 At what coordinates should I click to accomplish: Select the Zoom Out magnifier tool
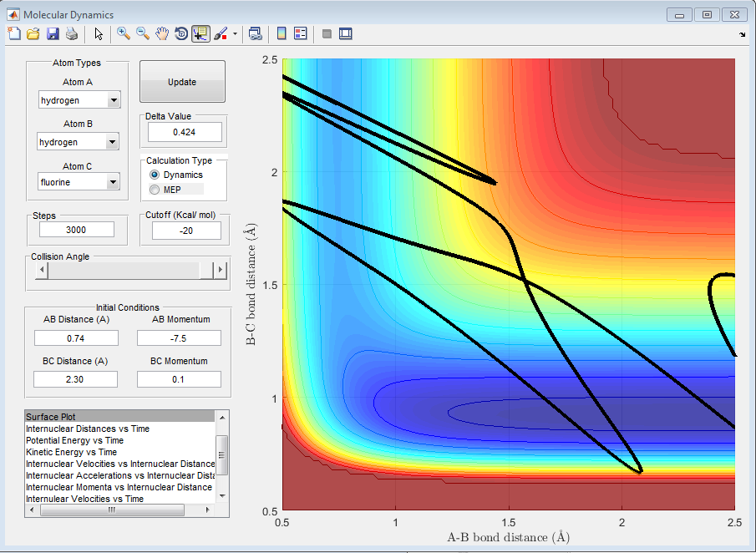pos(143,33)
